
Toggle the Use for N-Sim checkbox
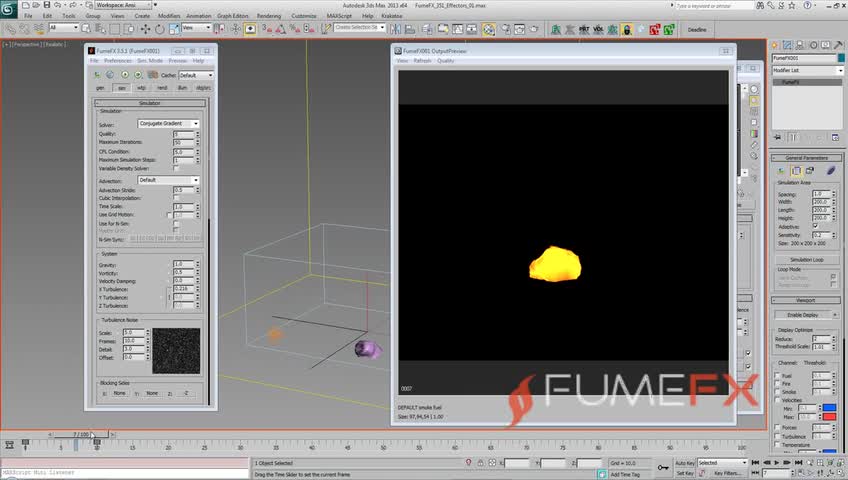[176, 223]
